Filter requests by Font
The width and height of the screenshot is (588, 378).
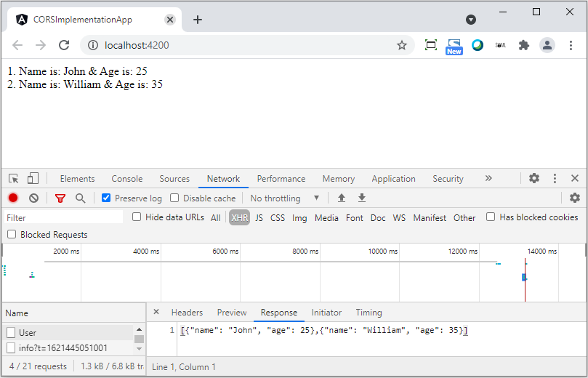coord(355,218)
